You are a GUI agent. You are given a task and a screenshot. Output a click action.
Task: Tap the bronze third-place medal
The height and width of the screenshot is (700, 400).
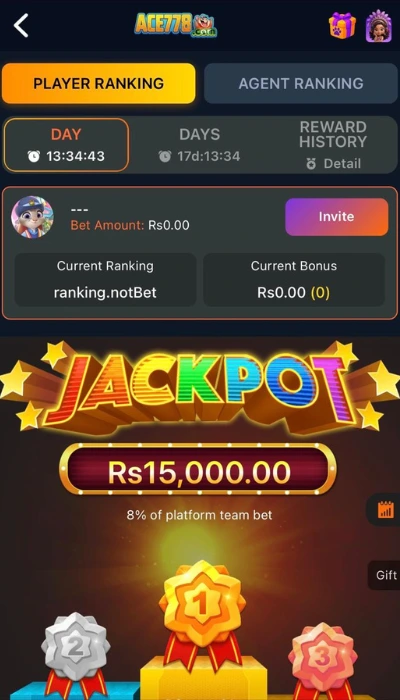(x=322, y=657)
